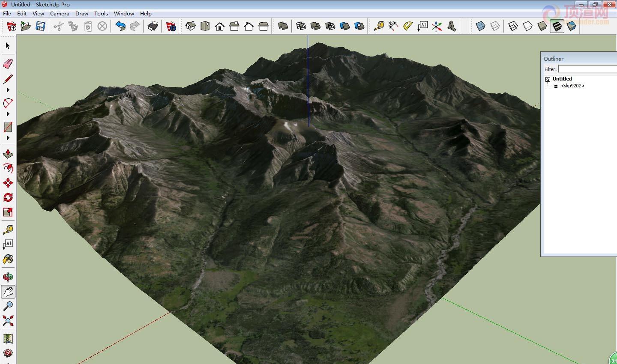Select the Rotate tool
Image resolution: width=617 pixels, height=364 pixels.
[x=8, y=197]
